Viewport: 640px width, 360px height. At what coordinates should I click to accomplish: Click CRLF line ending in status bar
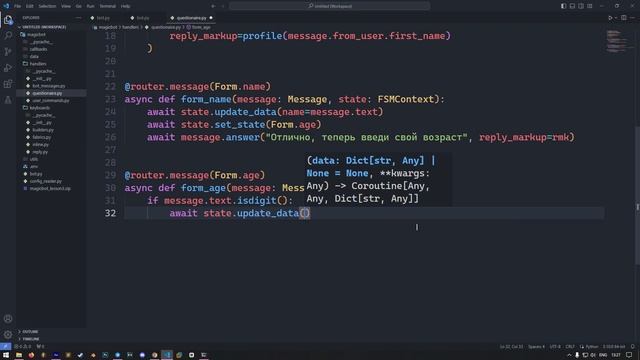point(570,347)
